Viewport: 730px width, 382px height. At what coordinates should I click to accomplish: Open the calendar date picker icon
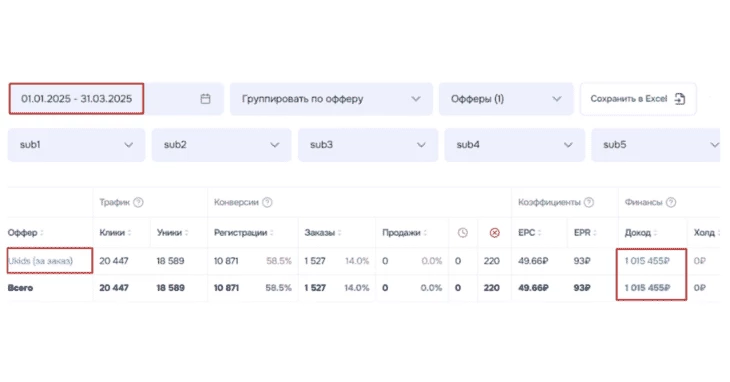tap(205, 99)
